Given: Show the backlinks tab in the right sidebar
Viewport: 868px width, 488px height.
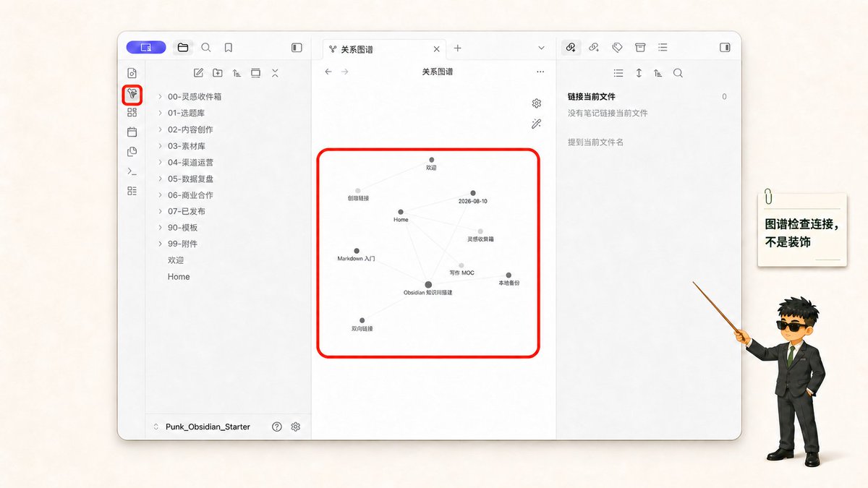Looking at the screenshot, I should 571,47.
